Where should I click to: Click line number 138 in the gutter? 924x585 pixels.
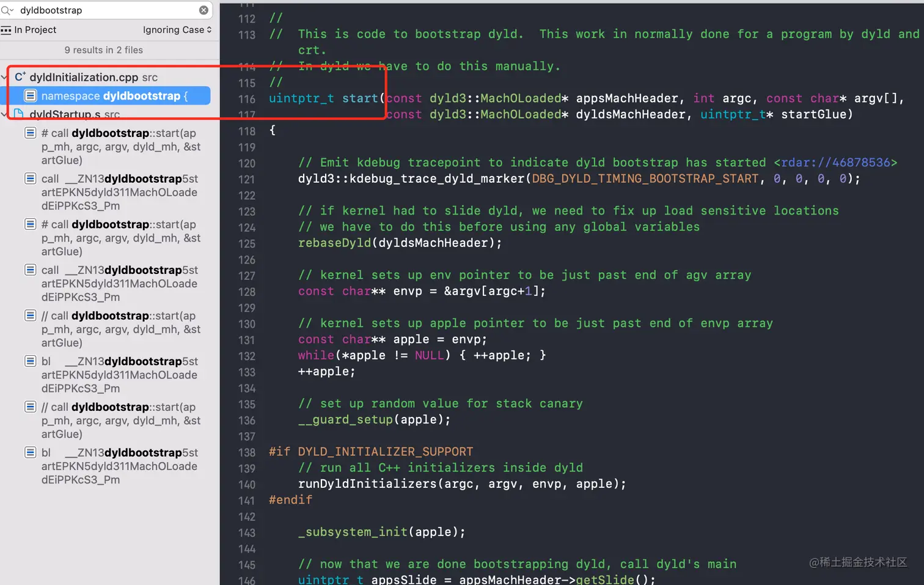(247, 452)
